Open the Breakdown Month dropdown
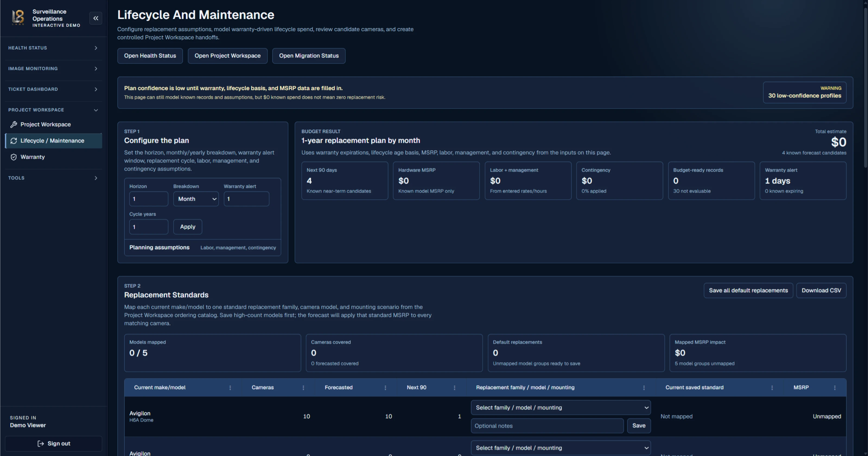Screen dimensions: 868x456 [x=196, y=199]
